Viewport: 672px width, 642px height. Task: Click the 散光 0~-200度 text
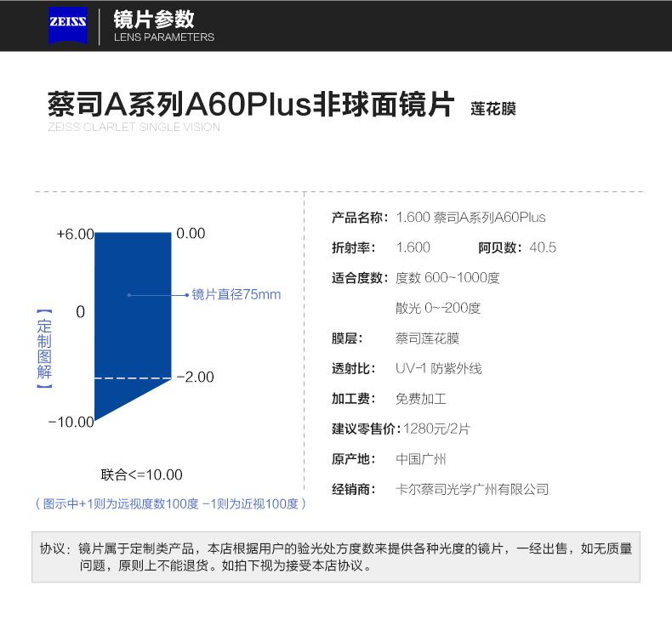pos(438,308)
